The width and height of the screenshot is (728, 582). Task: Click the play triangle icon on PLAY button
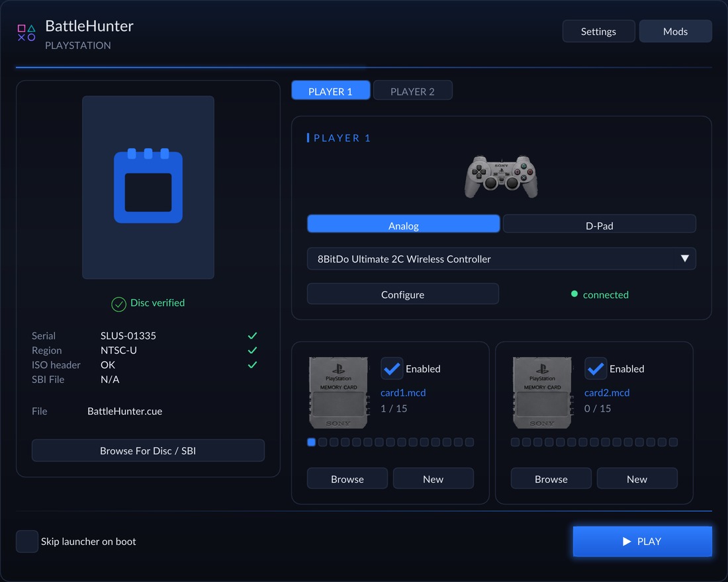(x=627, y=541)
